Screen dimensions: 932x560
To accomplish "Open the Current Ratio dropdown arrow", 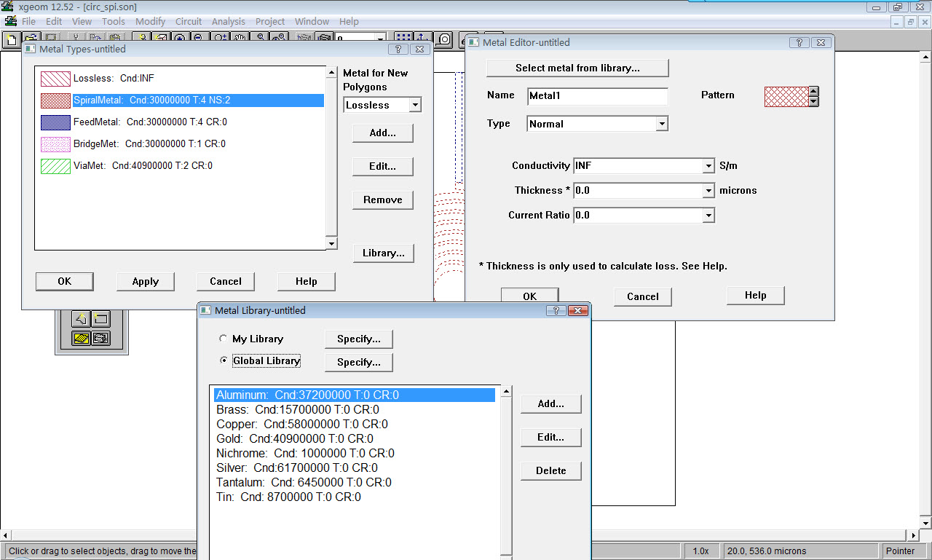I will 708,216.
